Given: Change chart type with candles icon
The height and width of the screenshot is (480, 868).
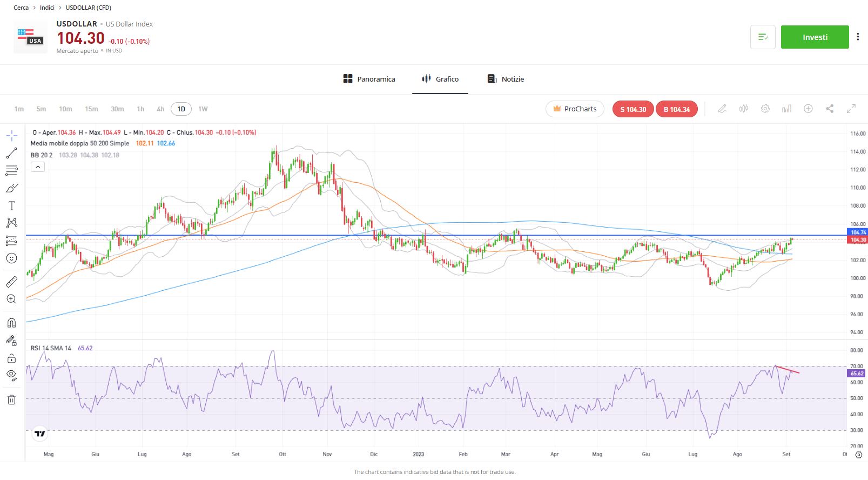Looking at the screenshot, I should pyautogui.click(x=744, y=109).
